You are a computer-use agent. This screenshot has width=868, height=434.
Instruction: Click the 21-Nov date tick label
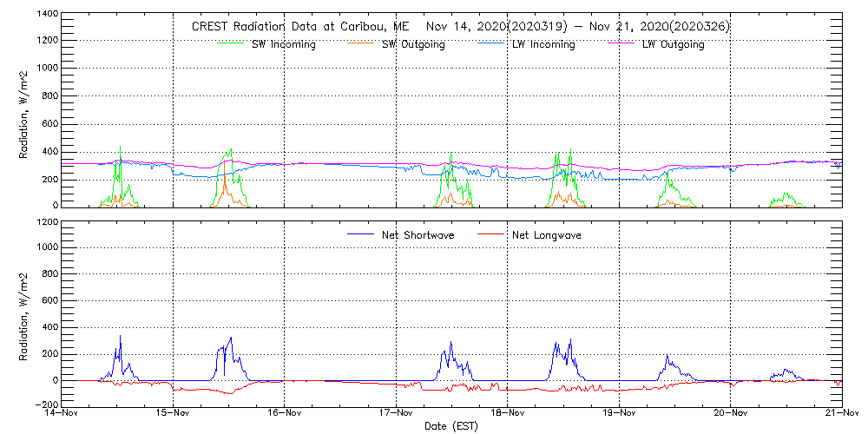coord(842,415)
